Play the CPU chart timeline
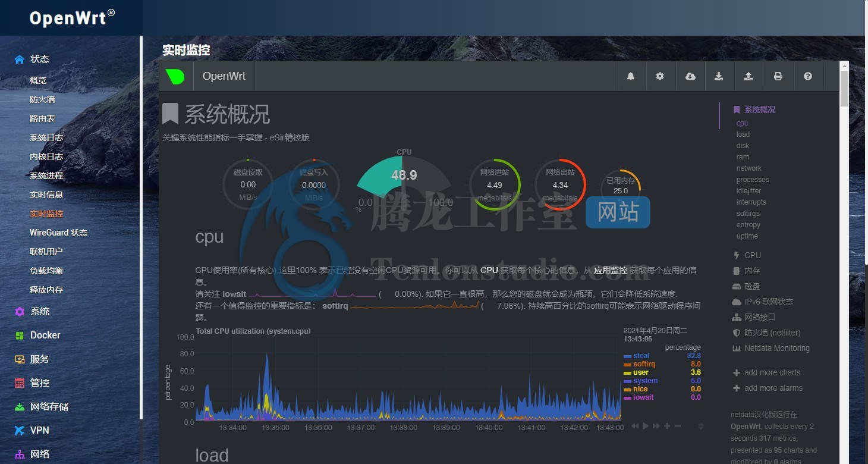The width and height of the screenshot is (868, 464). [646, 426]
